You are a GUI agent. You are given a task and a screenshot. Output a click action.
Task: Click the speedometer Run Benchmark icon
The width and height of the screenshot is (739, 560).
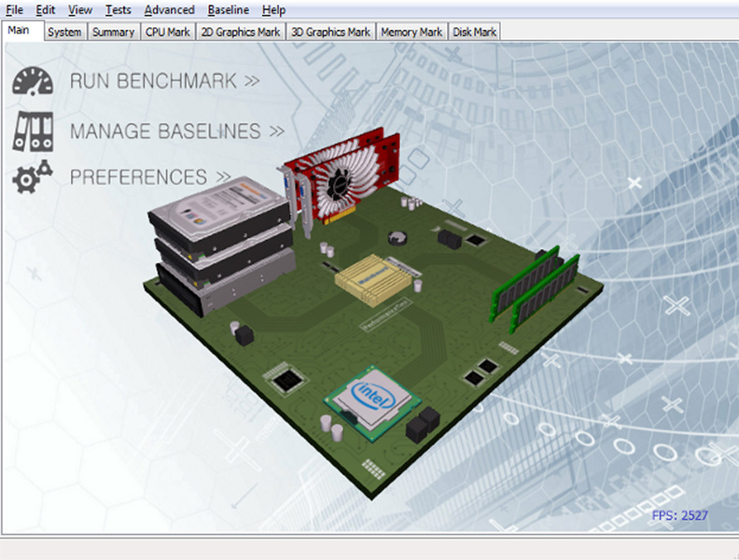click(x=33, y=81)
